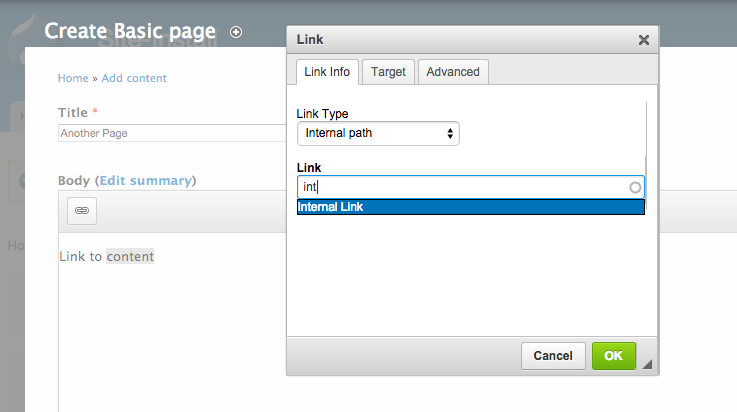
Task: Follow the Home breadcrumb link
Action: pyautogui.click(x=73, y=78)
